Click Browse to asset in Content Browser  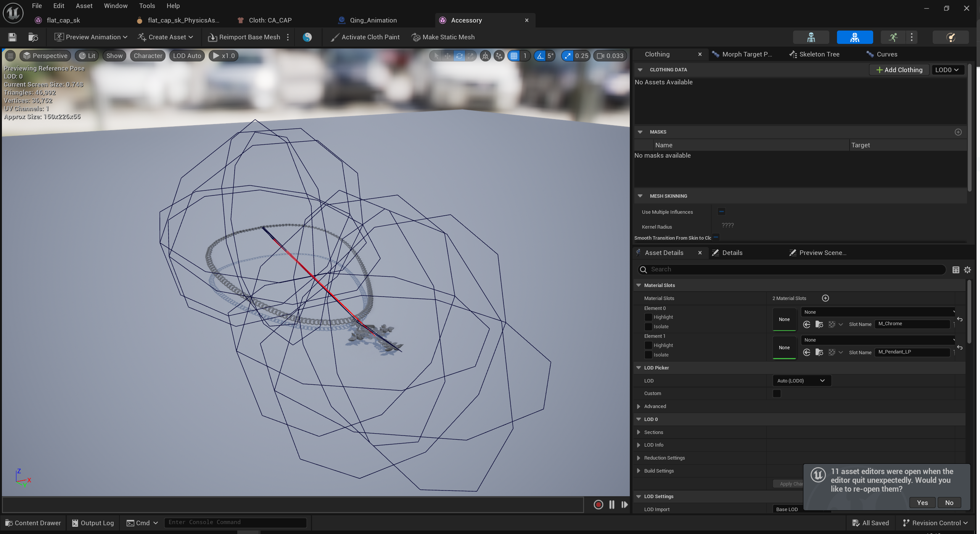[33, 37]
